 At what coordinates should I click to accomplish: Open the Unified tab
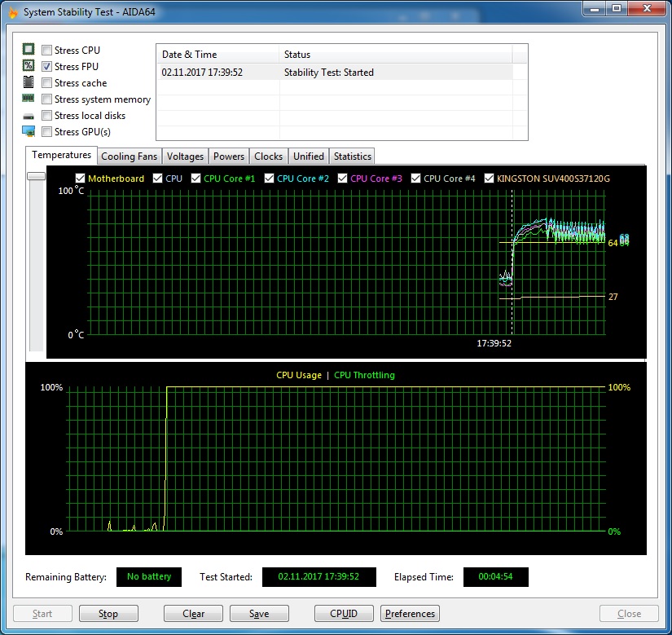(309, 157)
